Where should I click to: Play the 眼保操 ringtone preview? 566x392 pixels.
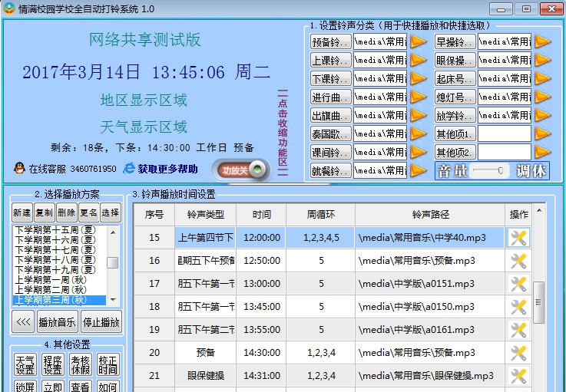[x=542, y=61]
